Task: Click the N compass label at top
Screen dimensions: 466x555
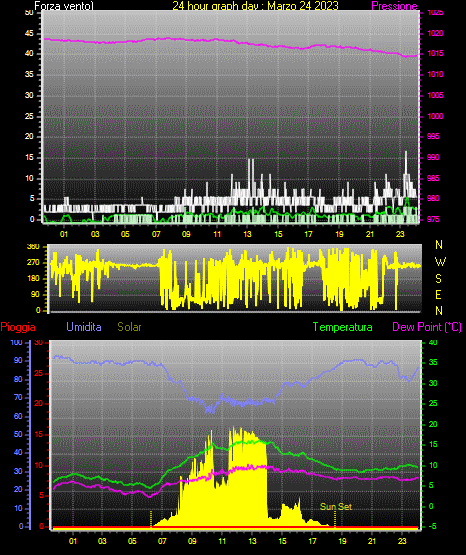Action: click(439, 245)
